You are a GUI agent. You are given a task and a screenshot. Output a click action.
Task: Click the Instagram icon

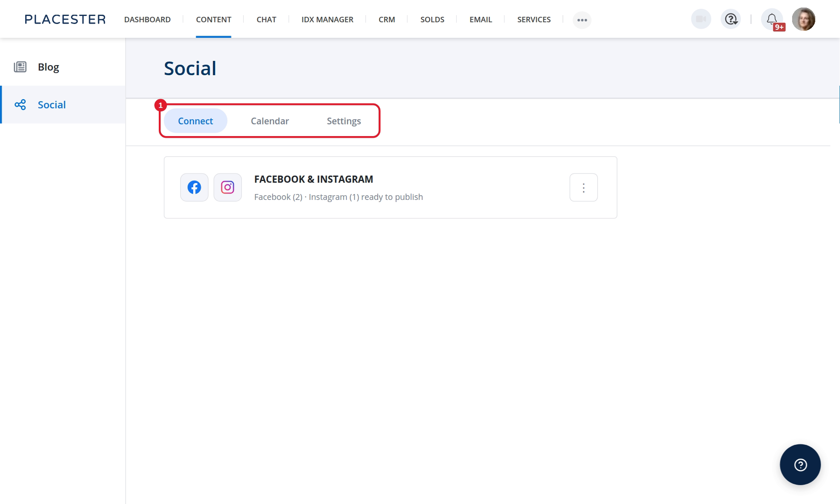tap(228, 187)
